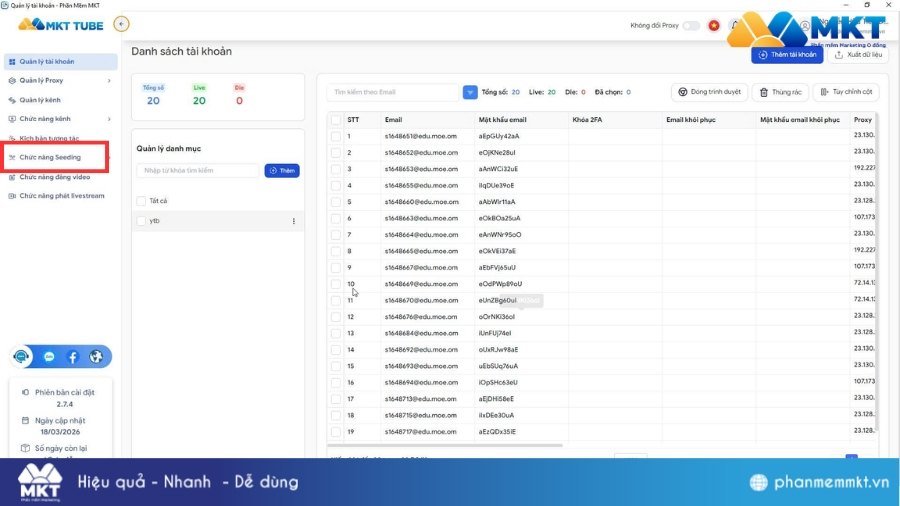
Task: Go to Chức năng phát livestream
Action: click(61, 196)
